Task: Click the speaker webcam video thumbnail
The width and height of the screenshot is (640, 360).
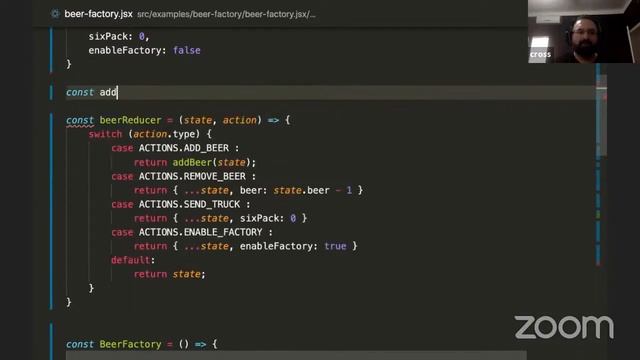Action: pos(584,31)
